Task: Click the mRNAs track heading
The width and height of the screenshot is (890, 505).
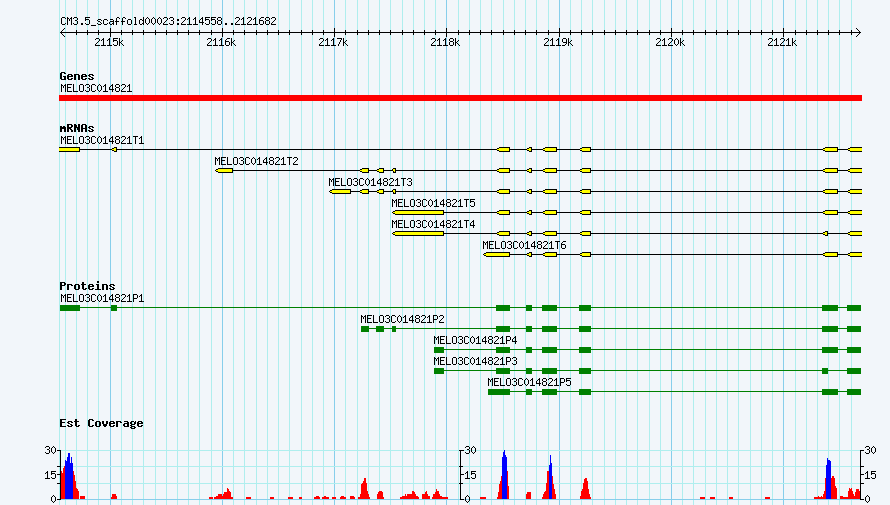Action: click(x=77, y=128)
